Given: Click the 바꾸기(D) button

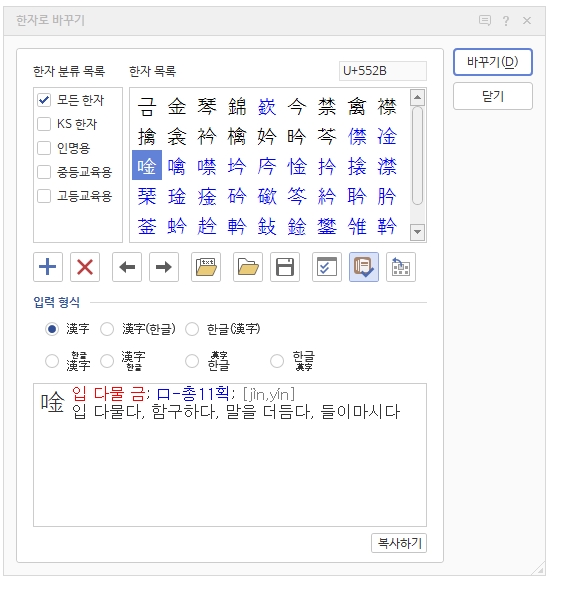Looking at the screenshot, I should tap(493, 62).
